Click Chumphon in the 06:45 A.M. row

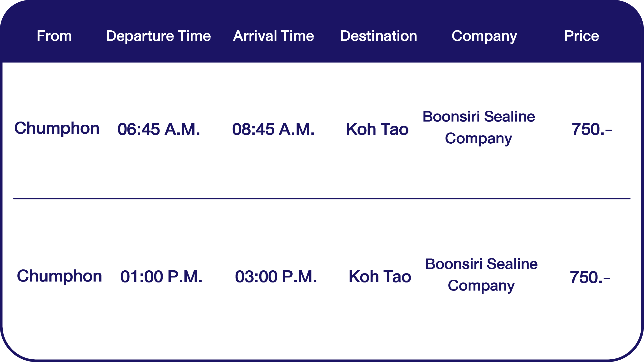tap(57, 128)
